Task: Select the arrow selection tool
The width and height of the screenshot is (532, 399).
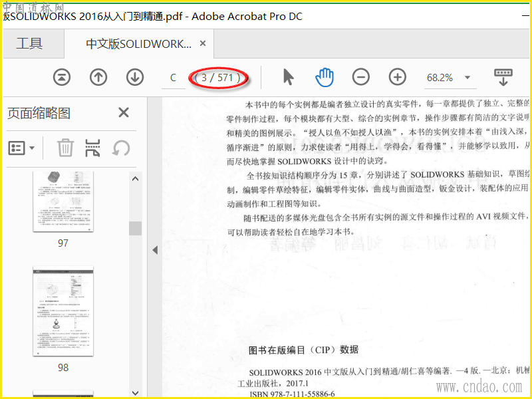Action: (x=288, y=77)
